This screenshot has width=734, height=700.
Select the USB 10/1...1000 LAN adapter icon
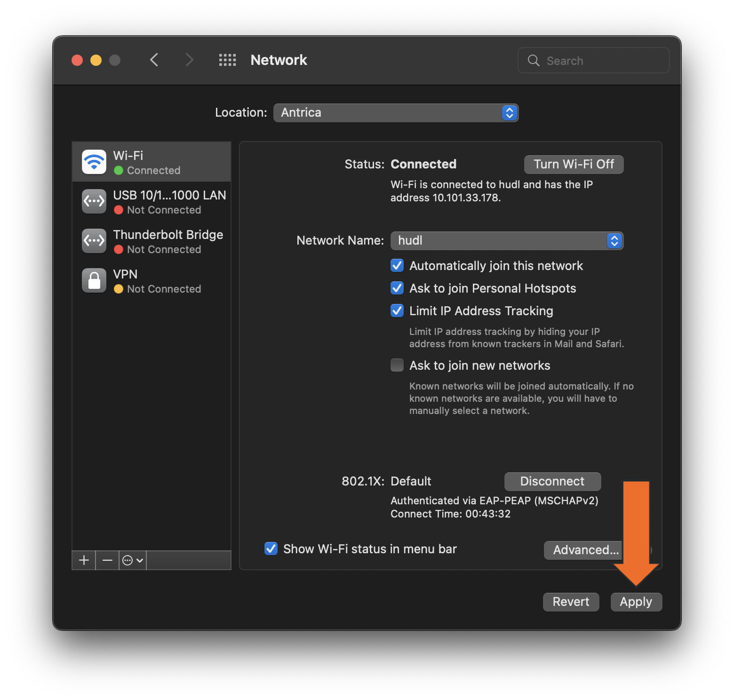[94, 201]
